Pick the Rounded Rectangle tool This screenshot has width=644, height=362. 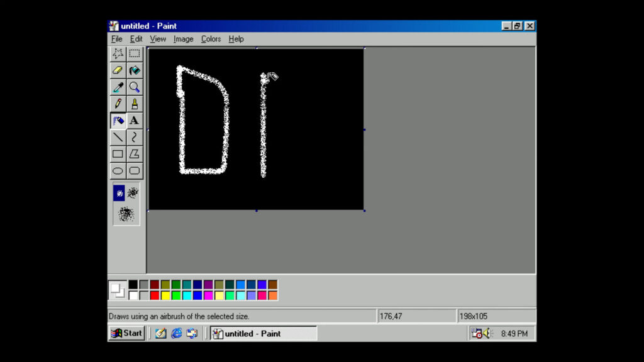(134, 170)
